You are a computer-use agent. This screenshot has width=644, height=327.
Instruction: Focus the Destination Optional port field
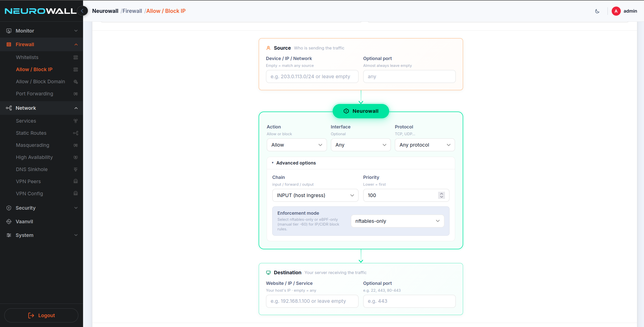pos(409,301)
